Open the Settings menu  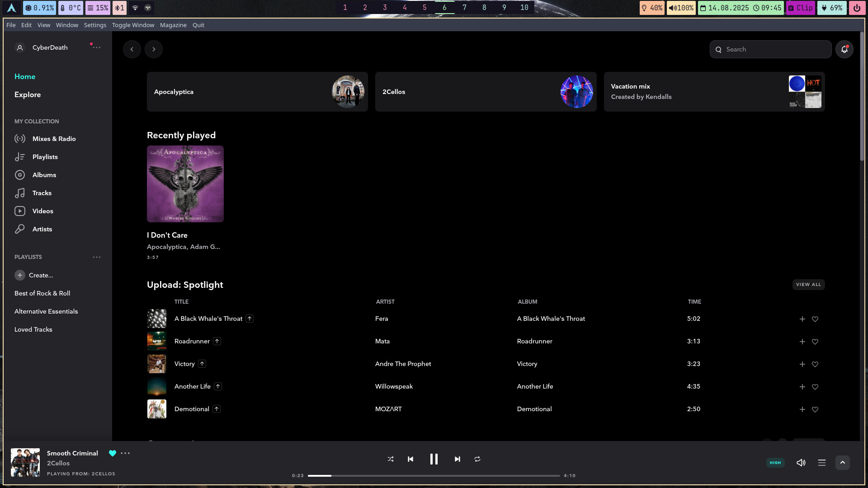pyautogui.click(x=95, y=25)
